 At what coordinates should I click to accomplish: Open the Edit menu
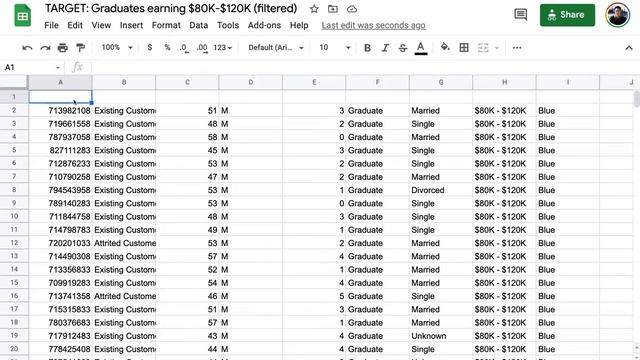click(x=75, y=25)
